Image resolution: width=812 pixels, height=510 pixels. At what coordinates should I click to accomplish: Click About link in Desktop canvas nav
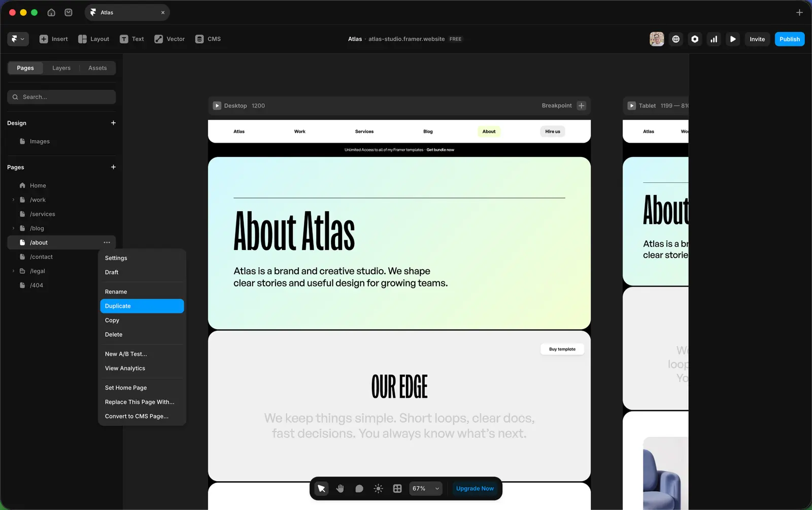[x=489, y=132]
